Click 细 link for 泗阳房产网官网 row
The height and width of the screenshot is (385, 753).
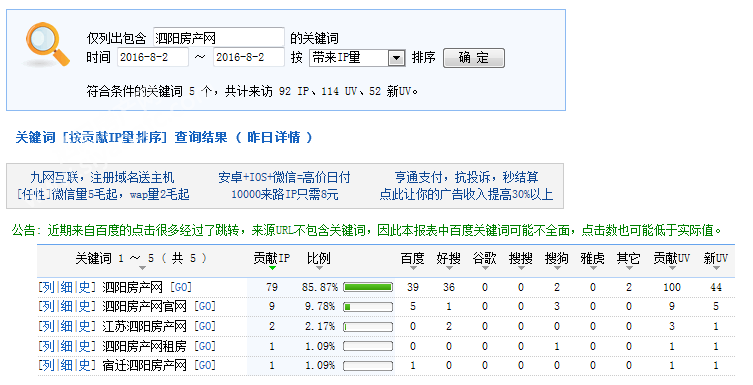pyautogui.click(x=66, y=306)
